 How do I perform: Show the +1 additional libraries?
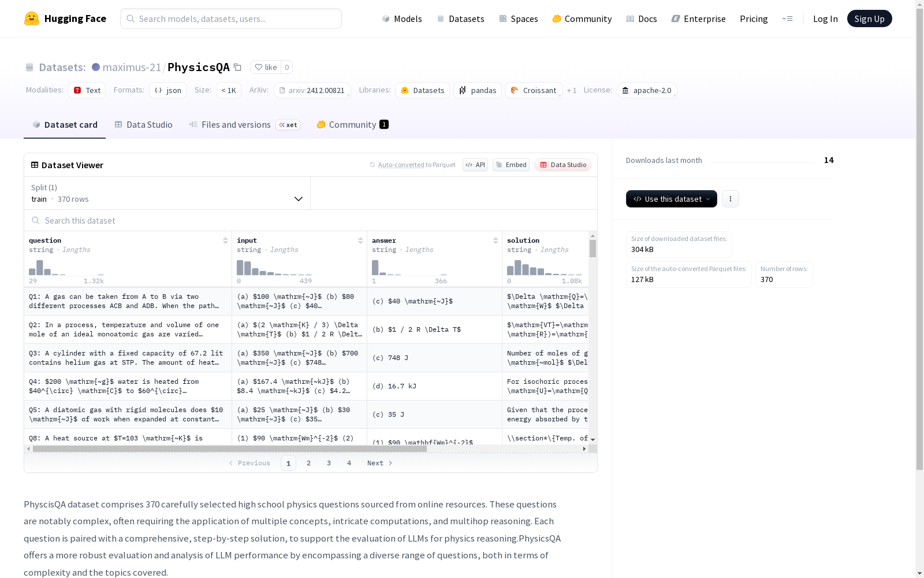[572, 90]
